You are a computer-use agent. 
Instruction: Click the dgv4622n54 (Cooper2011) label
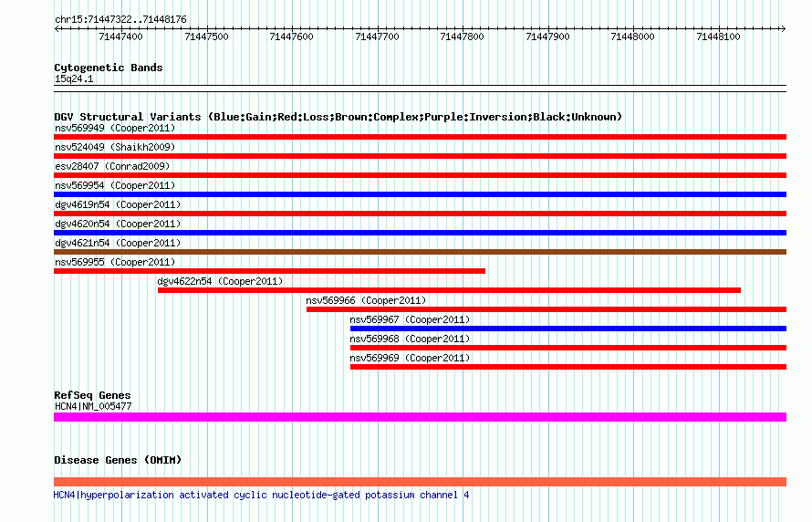pyautogui.click(x=220, y=281)
